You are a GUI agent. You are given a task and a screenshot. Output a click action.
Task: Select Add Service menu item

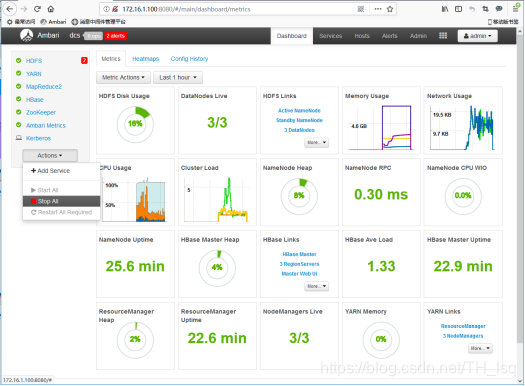point(62,171)
